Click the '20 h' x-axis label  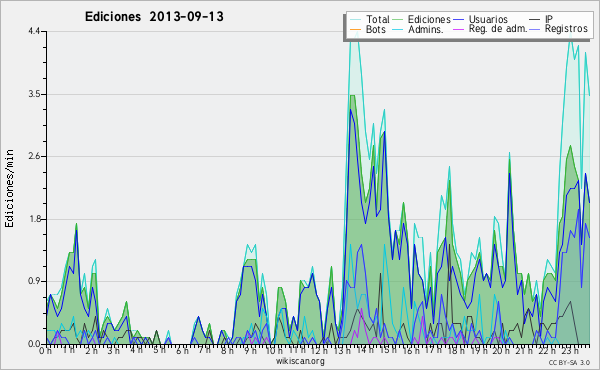[501, 351]
